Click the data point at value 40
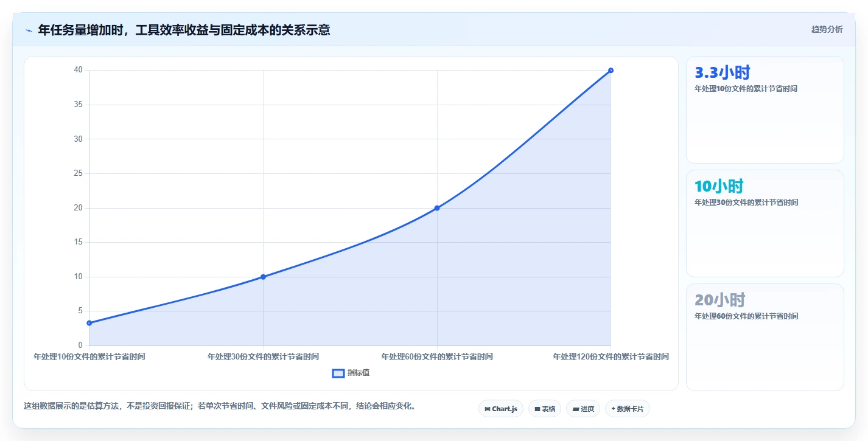Viewport: 868px width, 441px height. pos(611,70)
